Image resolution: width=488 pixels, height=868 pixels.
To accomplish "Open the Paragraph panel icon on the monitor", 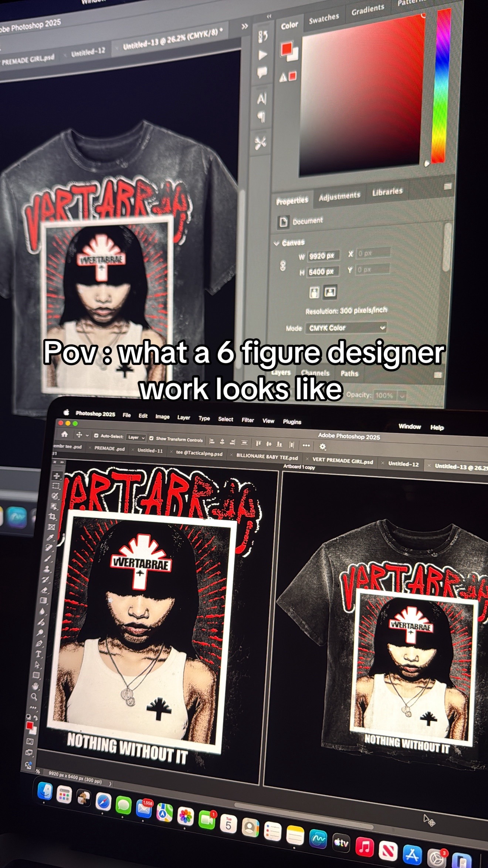I will click(x=261, y=117).
